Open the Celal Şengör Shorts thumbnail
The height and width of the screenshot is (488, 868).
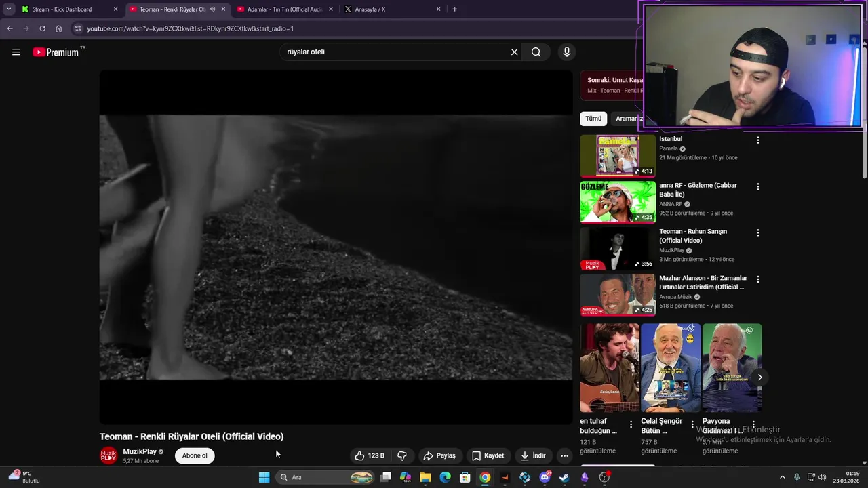pyautogui.click(x=671, y=368)
